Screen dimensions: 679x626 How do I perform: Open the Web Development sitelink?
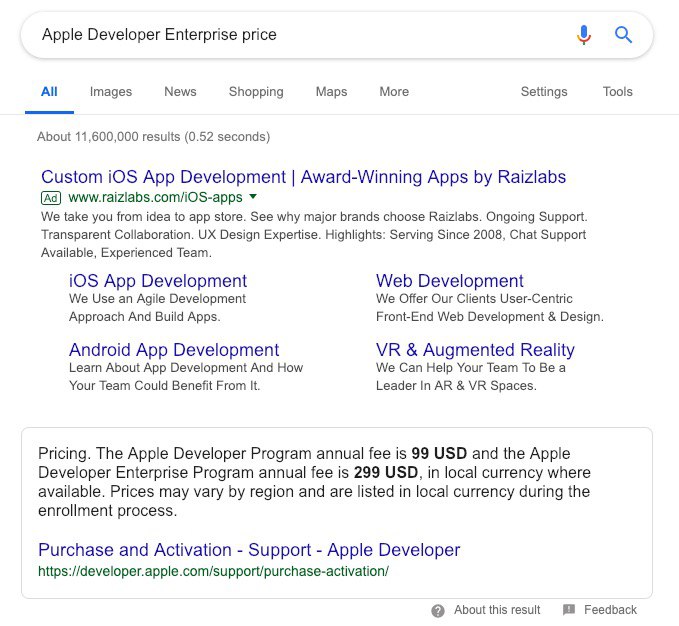[449, 281]
